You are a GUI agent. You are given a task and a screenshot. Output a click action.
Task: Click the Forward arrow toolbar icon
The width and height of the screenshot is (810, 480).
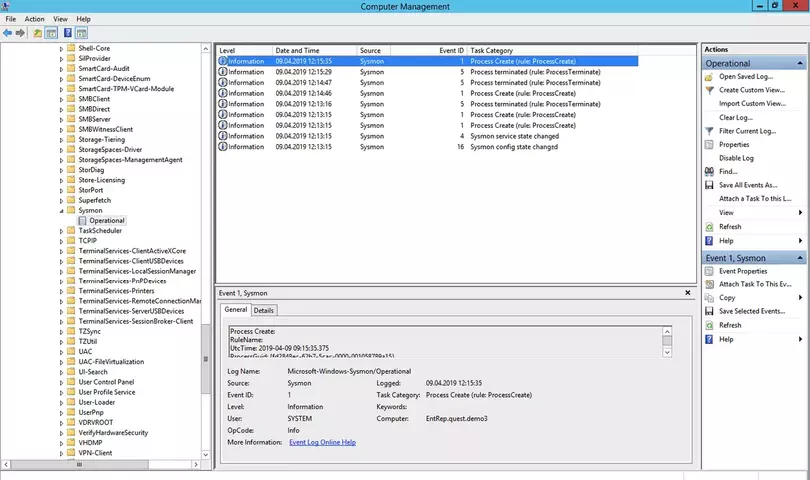coord(20,33)
